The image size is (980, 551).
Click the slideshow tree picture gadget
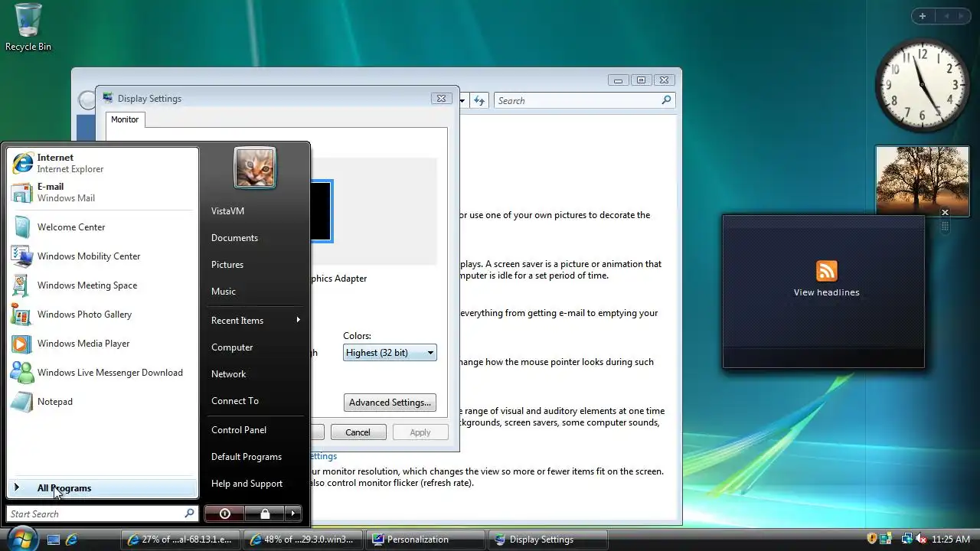point(922,181)
